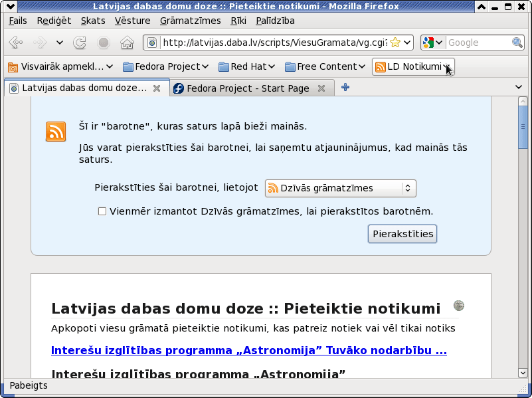Screen dimensions: 532x398
Task: Click the scrollbar up arrow
Action: tap(523, 101)
